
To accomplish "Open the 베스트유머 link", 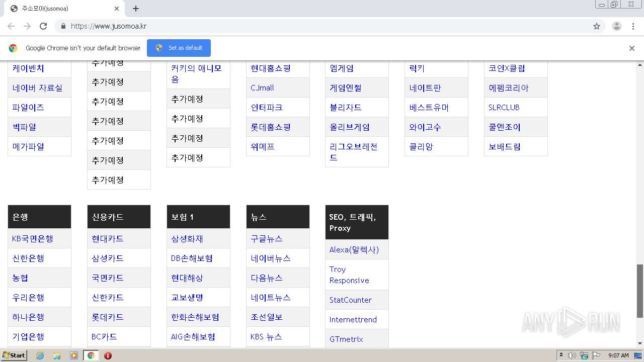I will click(x=429, y=108).
